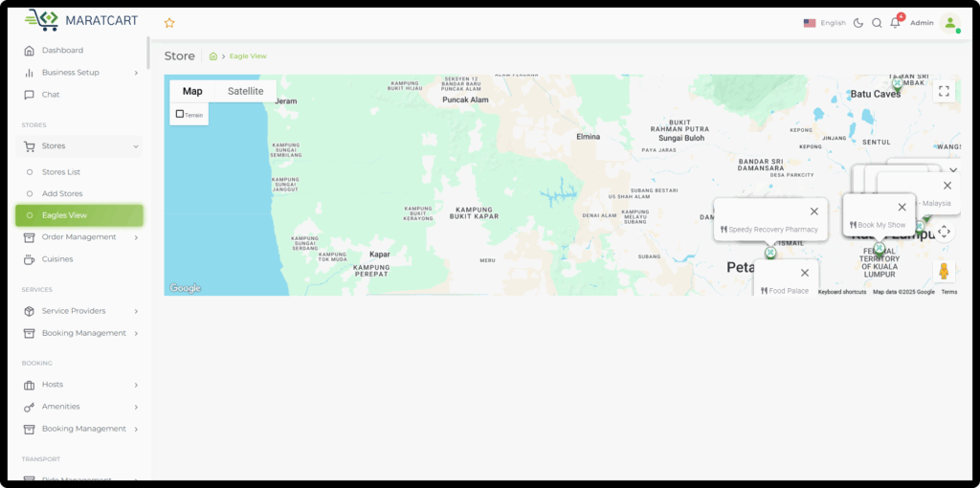Click the Eagle View breadcrumb link
This screenshot has width=980, height=488.
coord(248,56)
